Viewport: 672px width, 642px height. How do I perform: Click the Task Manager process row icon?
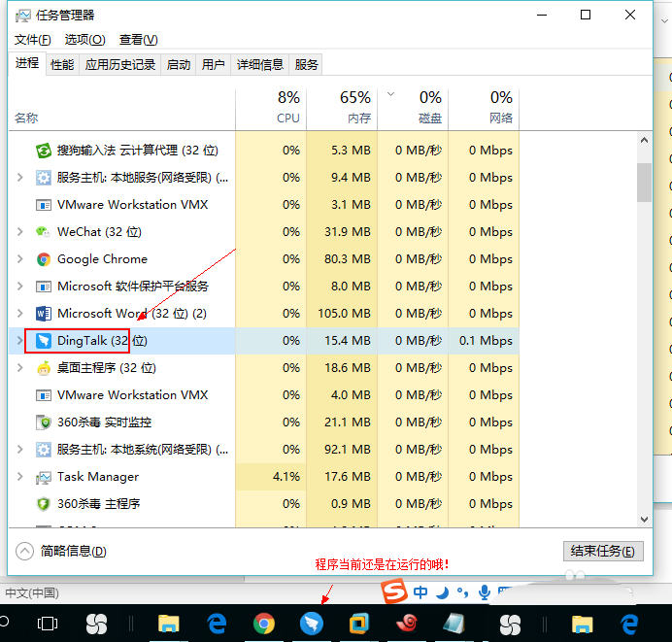click(44, 477)
